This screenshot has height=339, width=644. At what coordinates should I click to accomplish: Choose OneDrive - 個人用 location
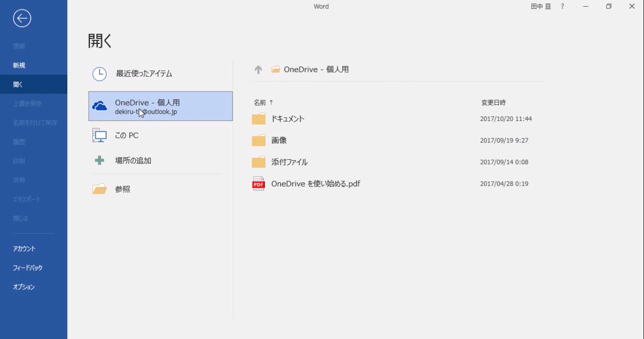[x=160, y=106]
